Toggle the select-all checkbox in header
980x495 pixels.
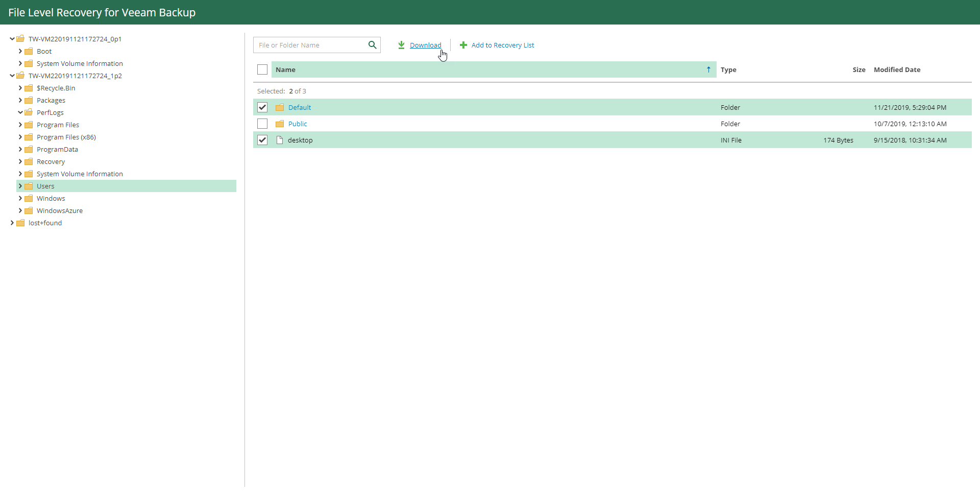pyautogui.click(x=262, y=69)
